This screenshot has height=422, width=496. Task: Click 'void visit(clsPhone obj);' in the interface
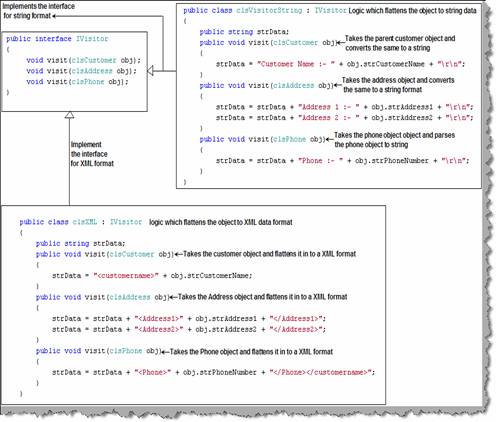point(77,82)
